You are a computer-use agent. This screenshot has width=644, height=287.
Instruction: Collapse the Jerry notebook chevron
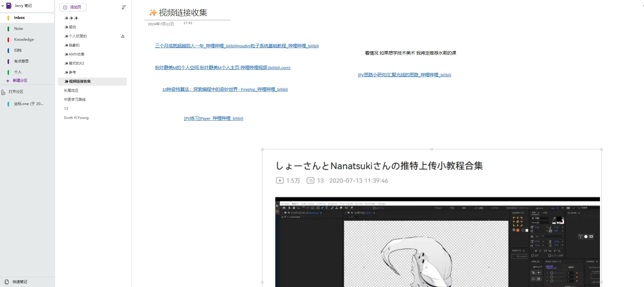(3, 6)
